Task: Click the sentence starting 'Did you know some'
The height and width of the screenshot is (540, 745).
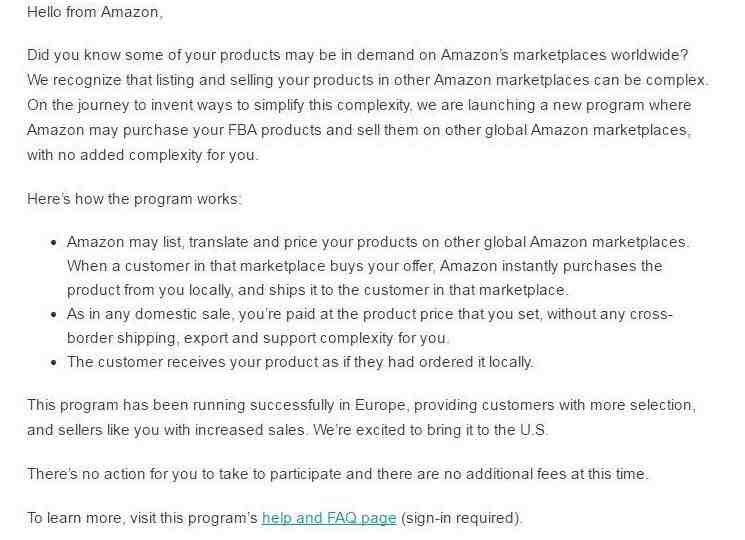Action: (357, 55)
